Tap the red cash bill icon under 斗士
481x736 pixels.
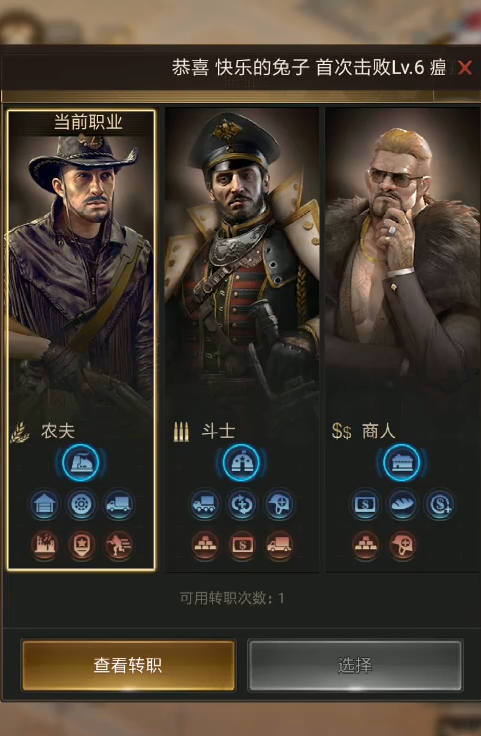click(242, 545)
